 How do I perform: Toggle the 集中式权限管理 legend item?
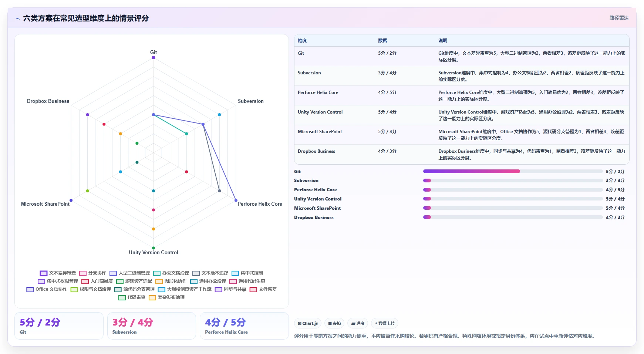(58, 281)
